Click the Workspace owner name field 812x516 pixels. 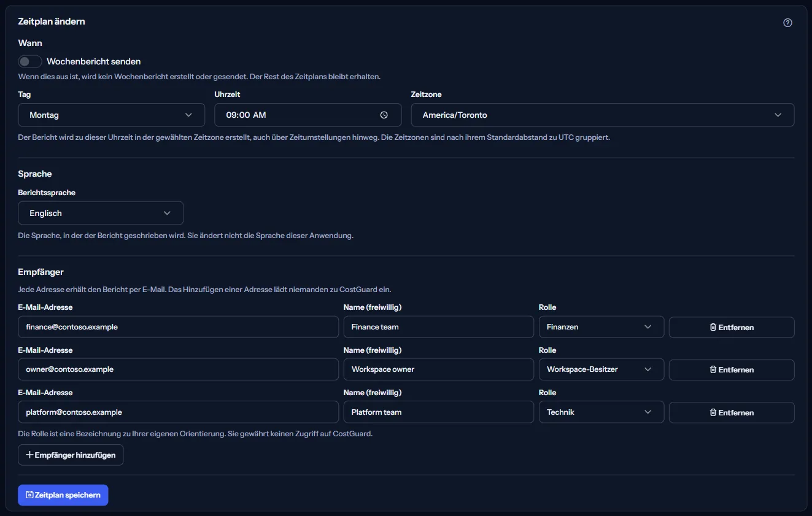click(x=439, y=369)
